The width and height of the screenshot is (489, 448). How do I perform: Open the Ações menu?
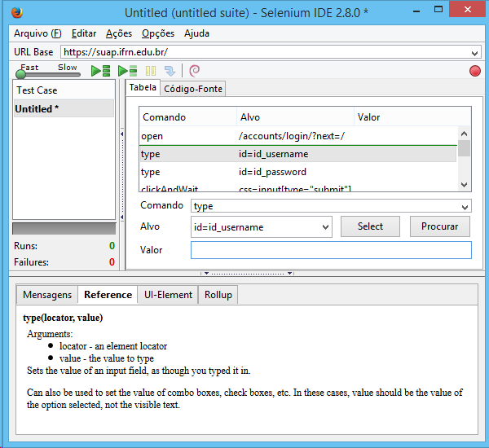pyautogui.click(x=119, y=33)
